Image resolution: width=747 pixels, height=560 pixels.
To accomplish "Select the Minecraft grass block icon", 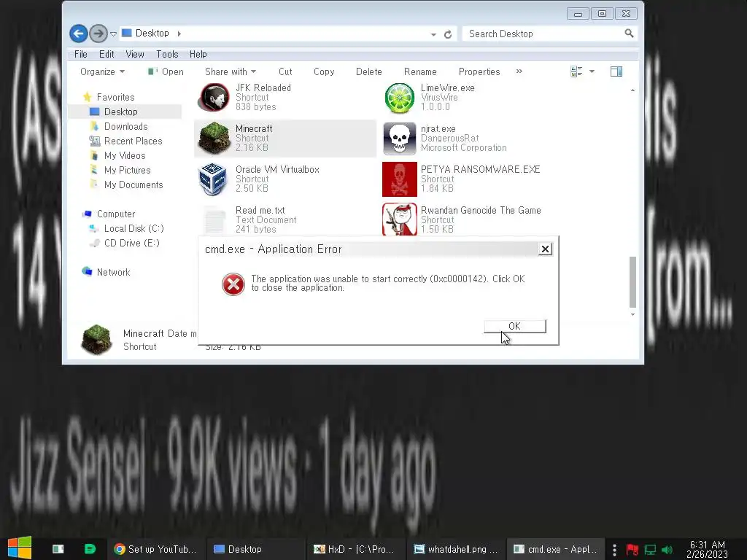I will click(x=214, y=138).
